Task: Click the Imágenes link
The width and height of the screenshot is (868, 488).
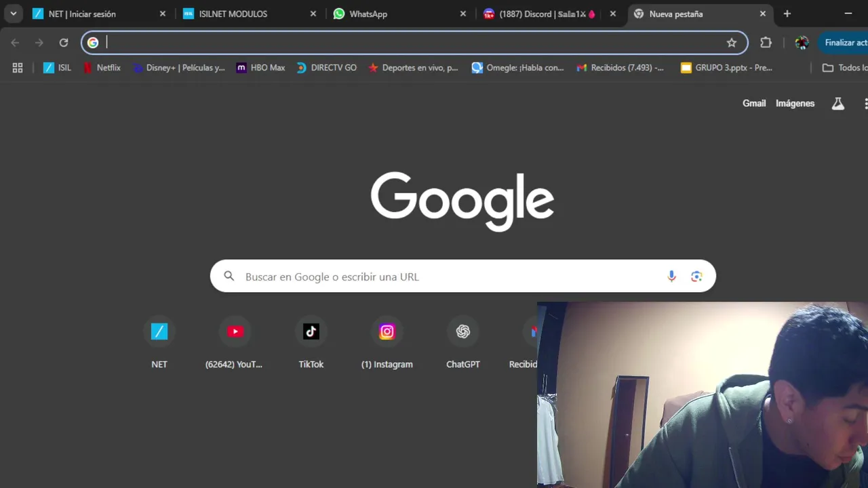Action: point(795,104)
